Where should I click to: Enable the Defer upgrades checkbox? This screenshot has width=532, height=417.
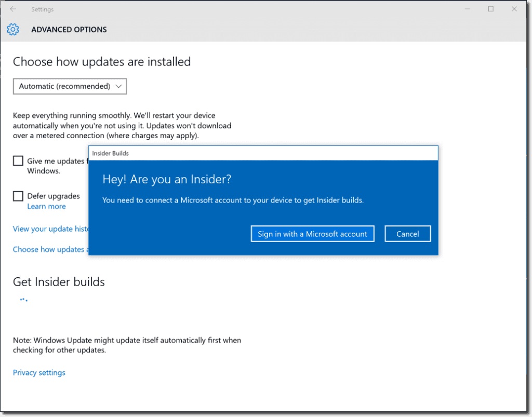[x=18, y=196]
